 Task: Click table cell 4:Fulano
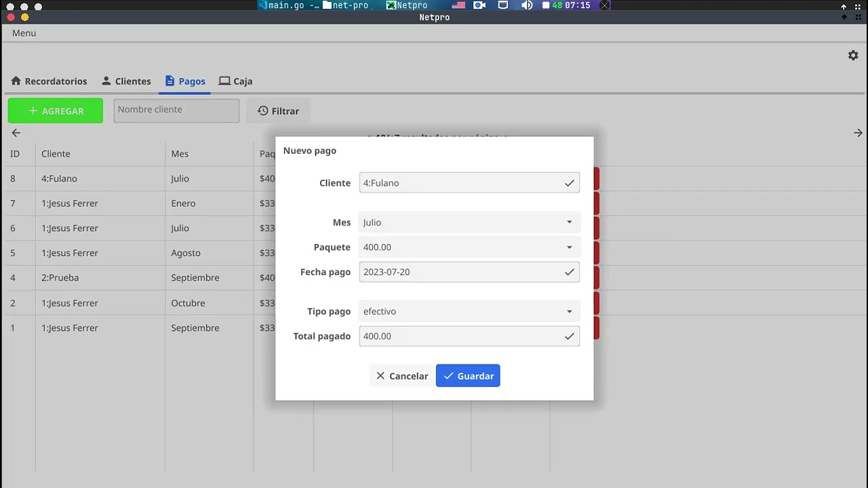coord(59,179)
